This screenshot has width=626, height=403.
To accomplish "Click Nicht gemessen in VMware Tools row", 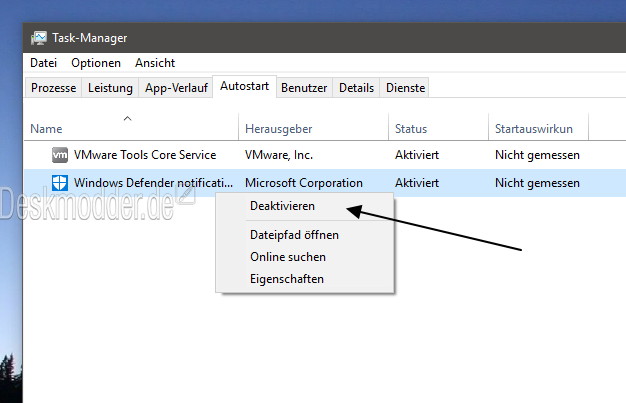I will coord(537,155).
